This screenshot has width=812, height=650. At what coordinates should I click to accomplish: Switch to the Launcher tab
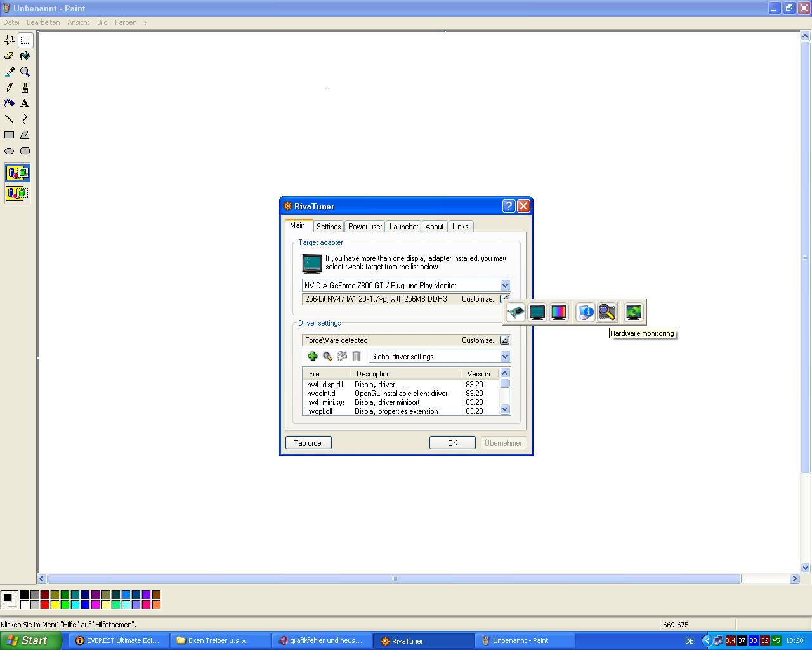click(x=404, y=227)
